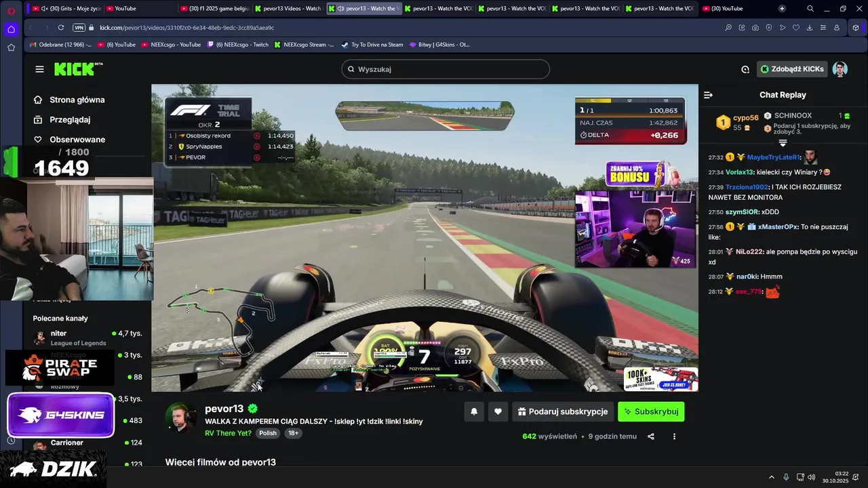Open NEEXcsgo - Twitch bookmark

pyautogui.click(x=238, y=45)
